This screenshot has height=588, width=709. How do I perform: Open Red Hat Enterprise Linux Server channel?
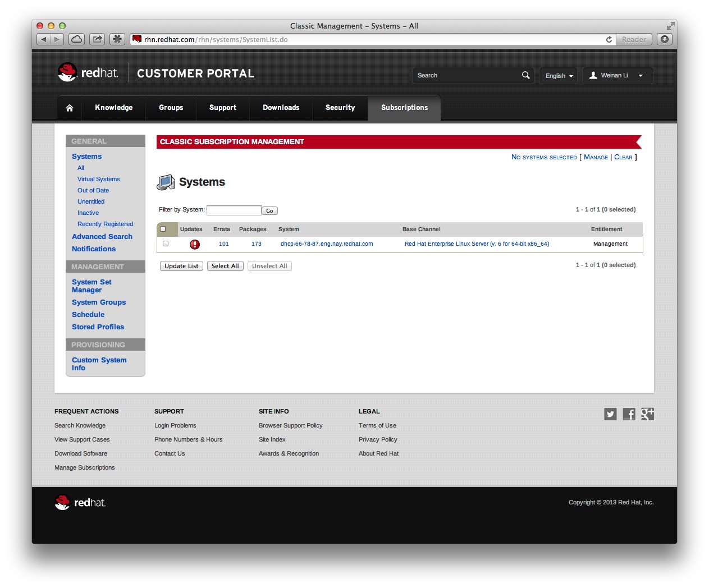477,244
